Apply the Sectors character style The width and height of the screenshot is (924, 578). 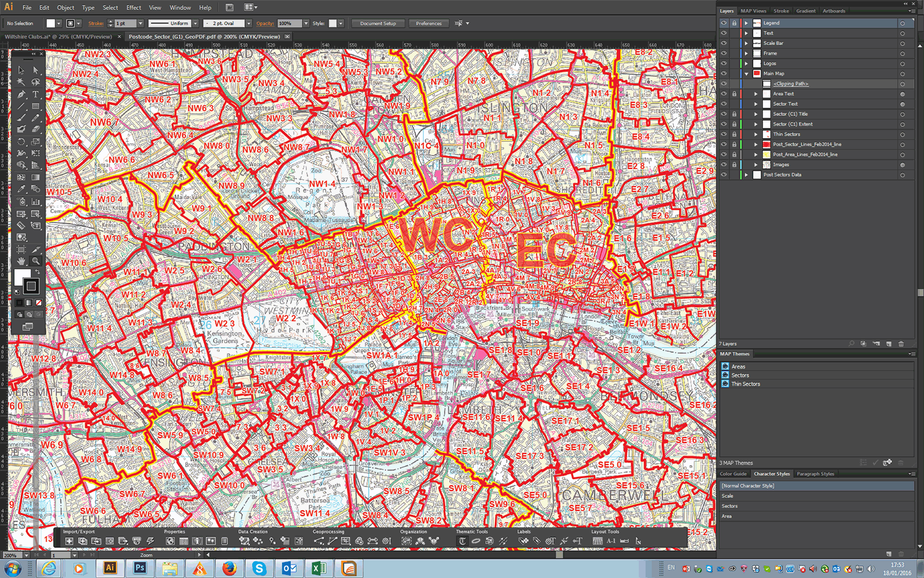tap(729, 506)
